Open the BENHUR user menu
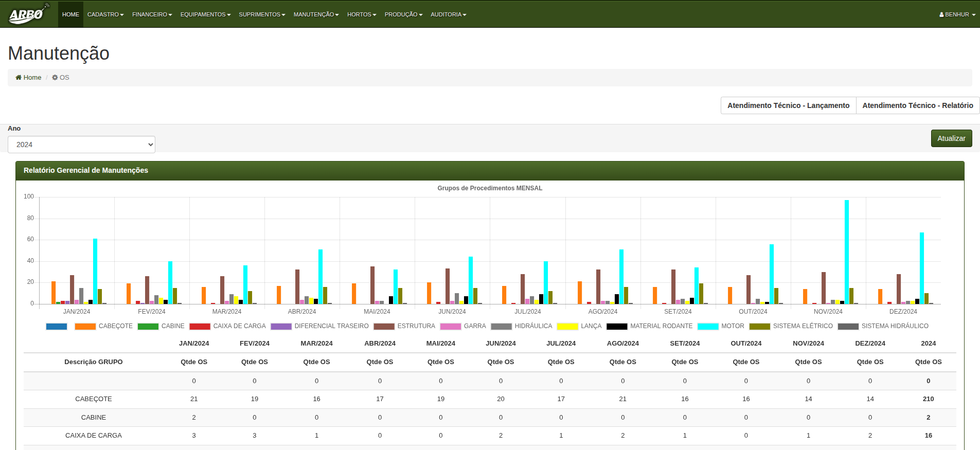980x450 pixels. click(x=957, y=14)
